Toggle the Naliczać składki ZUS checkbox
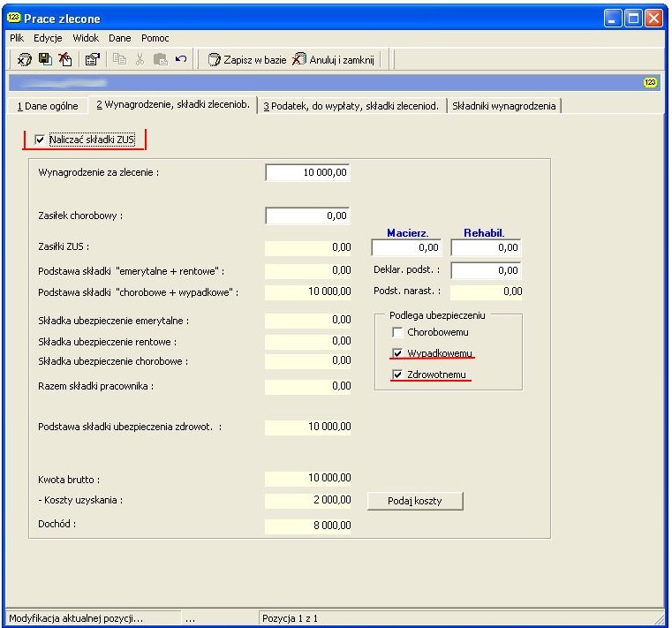The image size is (672, 628). pyautogui.click(x=40, y=140)
